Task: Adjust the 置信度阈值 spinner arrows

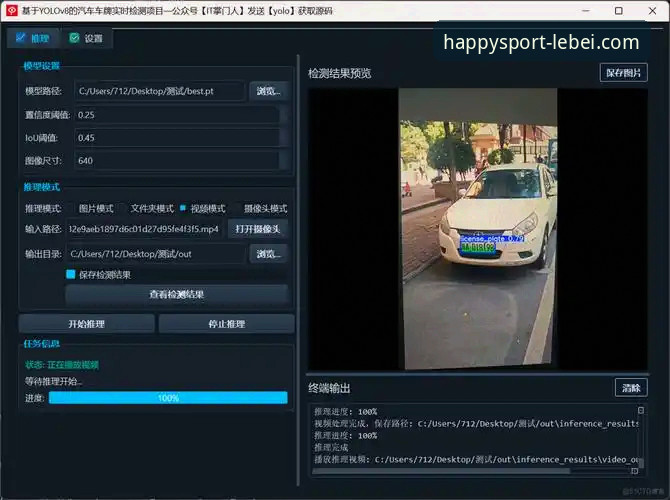Action: (x=283, y=115)
